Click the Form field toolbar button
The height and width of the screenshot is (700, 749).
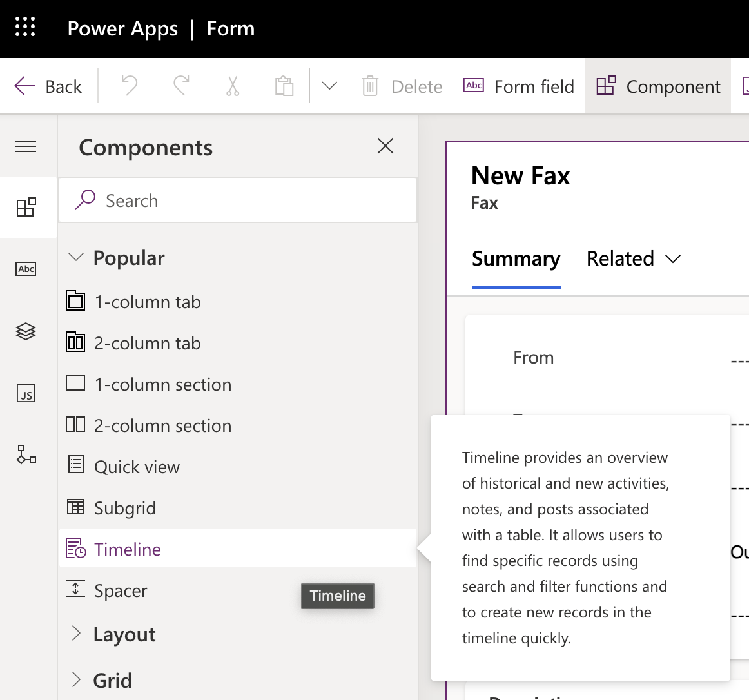point(518,86)
